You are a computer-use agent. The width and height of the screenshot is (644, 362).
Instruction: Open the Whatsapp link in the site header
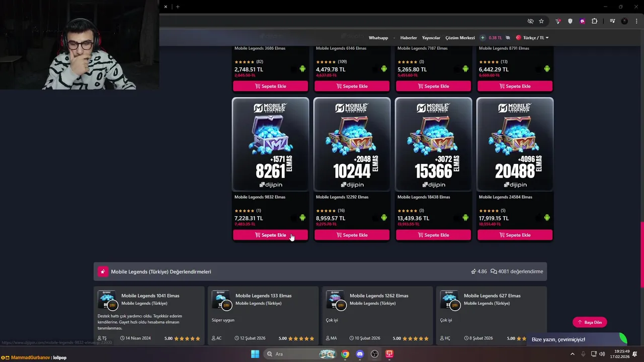tap(378, 38)
